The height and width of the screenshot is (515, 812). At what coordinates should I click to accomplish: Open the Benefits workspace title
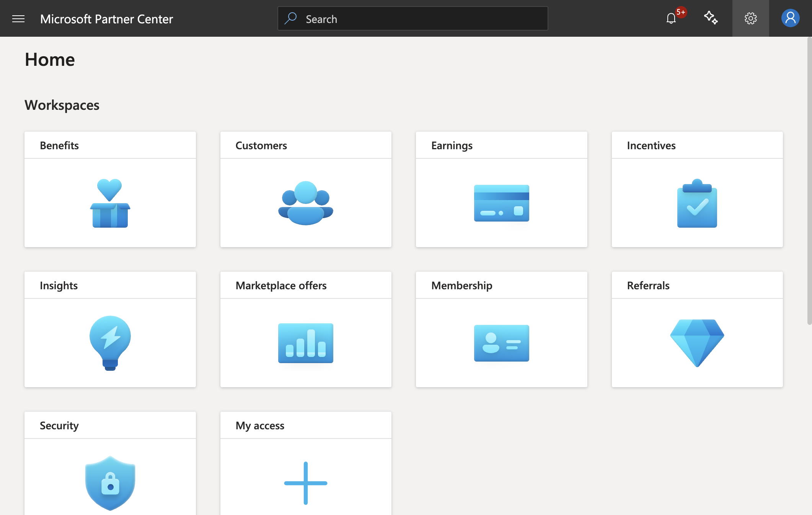pos(59,145)
